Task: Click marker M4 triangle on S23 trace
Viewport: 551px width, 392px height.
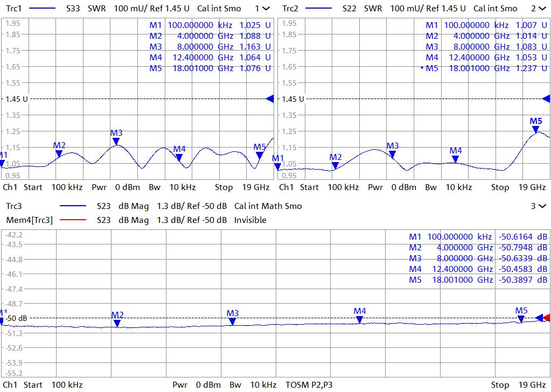Action: pos(360,320)
